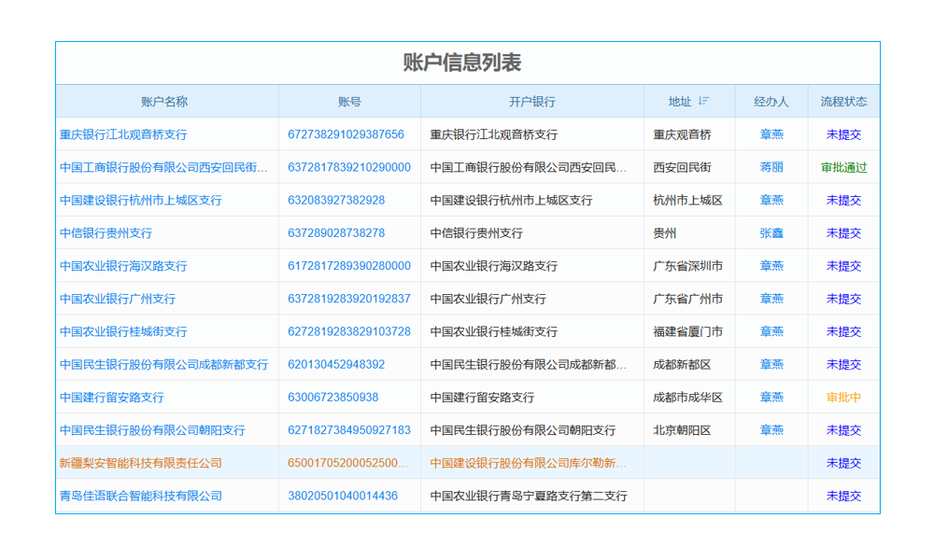Select the 新疆梨安智能科技有限责任公司 row
The width and height of the screenshot is (934, 560).
(140, 463)
